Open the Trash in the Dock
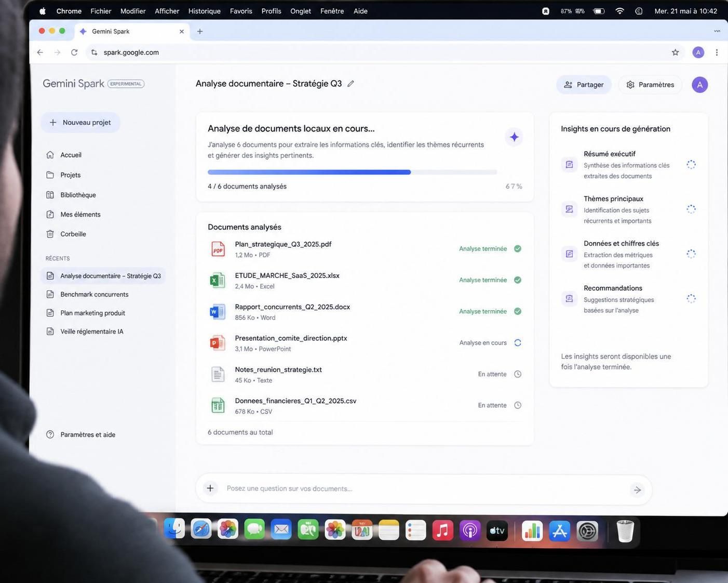 coord(625,531)
